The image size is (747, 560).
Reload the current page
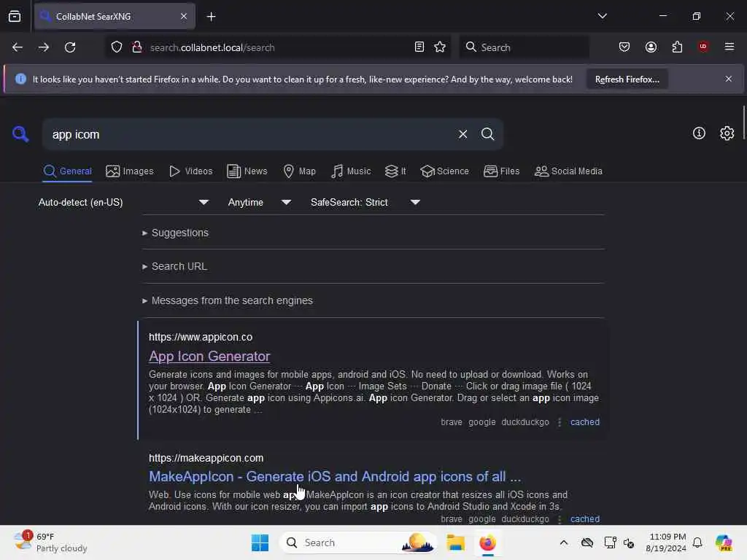coord(70,47)
